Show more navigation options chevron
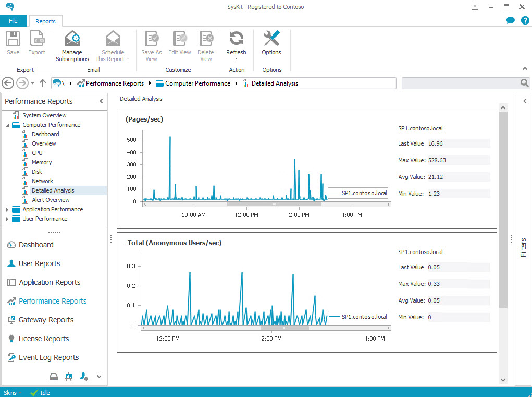This screenshot has width=532, height=397. pos(99,376)
